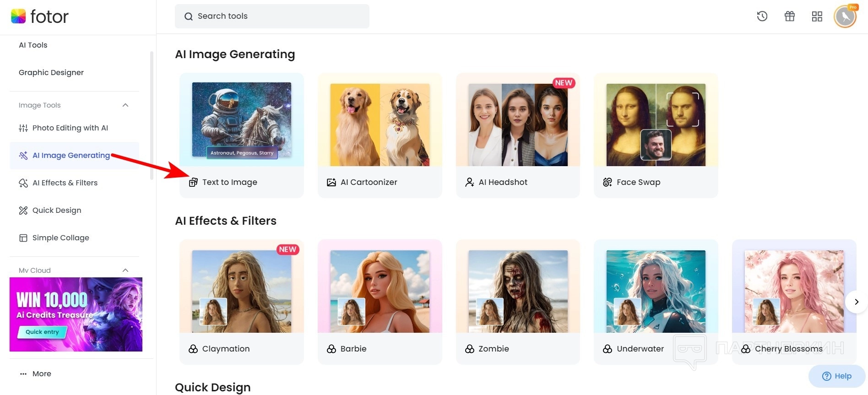This screenshot has height=395, width=868.
Task: Click Quick entry on the promo banner
Action: coord(42,332)
